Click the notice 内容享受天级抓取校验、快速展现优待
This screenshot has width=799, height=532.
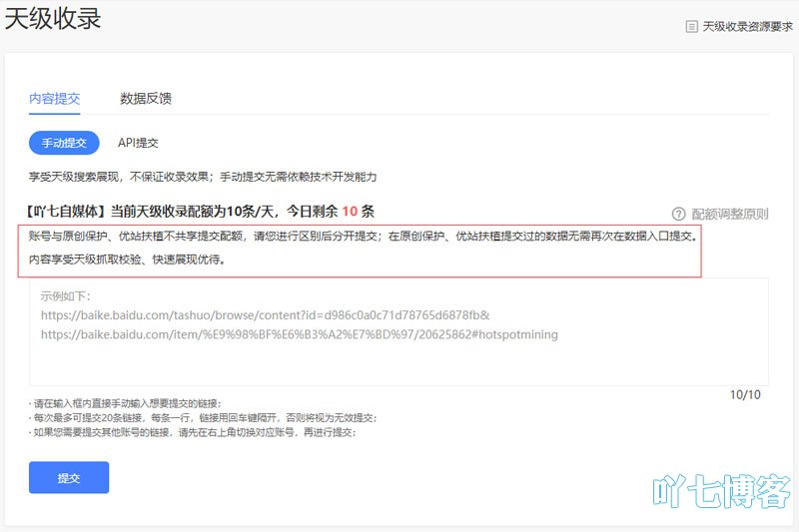[127, 260]
